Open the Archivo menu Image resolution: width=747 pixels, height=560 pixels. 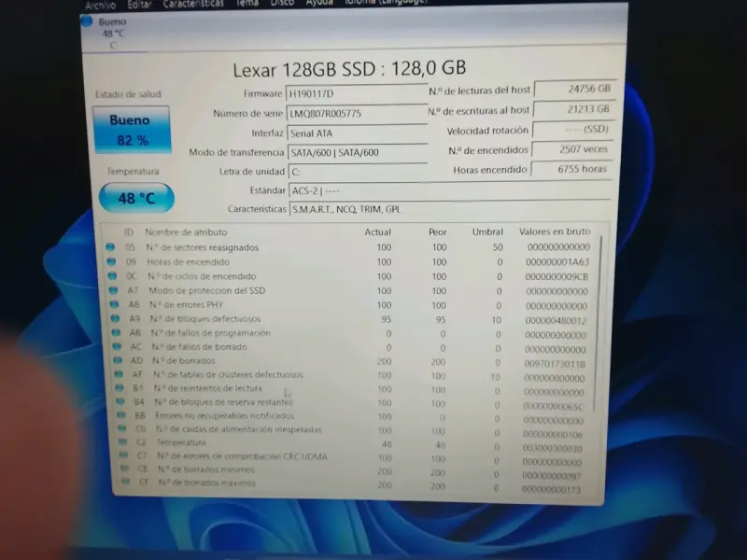pyautogui.click(x=101, y=6)
